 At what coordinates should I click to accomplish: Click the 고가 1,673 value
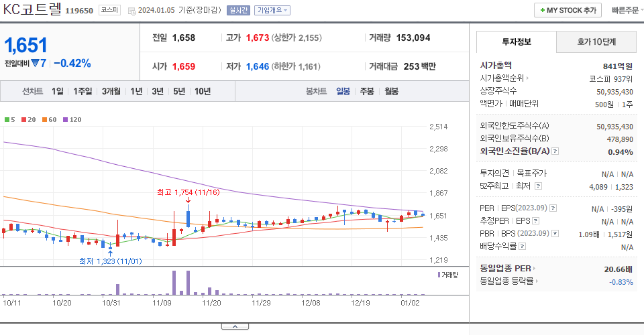(x=258, y=38)
